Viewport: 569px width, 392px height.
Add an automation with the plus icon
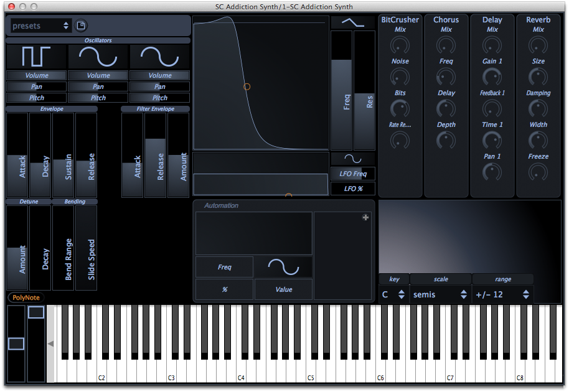(365, 217)
